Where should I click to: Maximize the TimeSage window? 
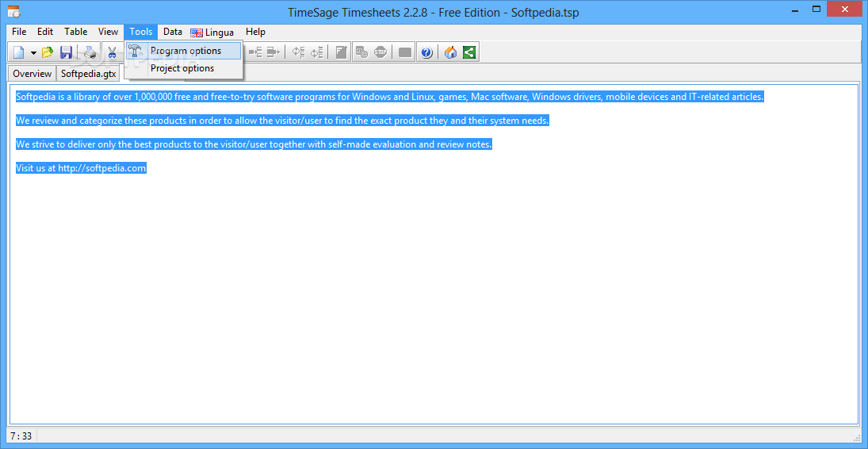tap(816, 9)
